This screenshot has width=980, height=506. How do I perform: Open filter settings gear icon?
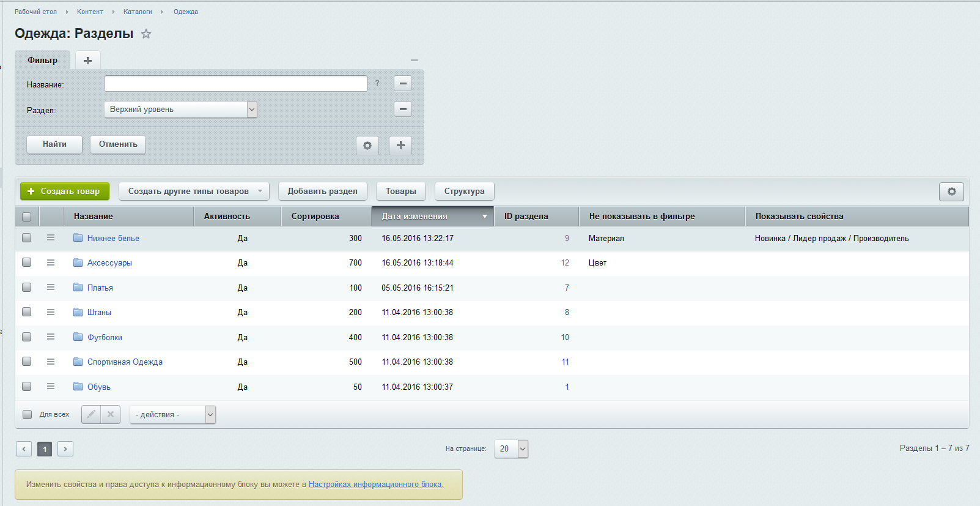(367, 146)
